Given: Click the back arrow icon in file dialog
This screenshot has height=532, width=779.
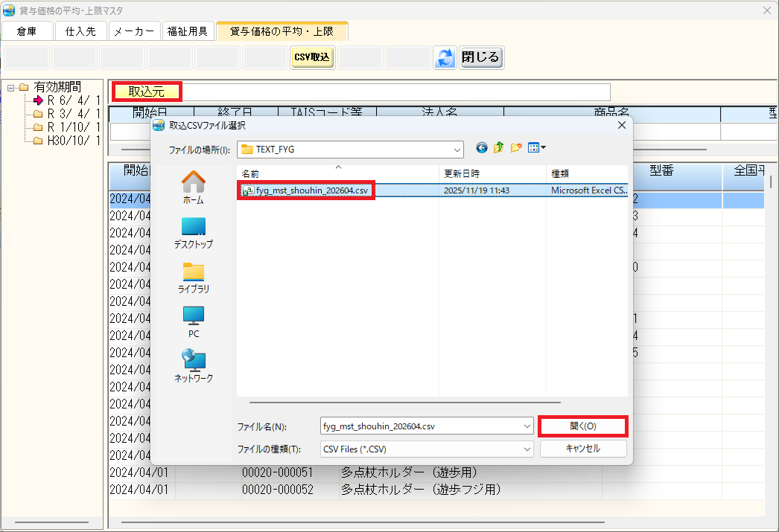Looking at the screenshot, I should (x=482, y=148).
